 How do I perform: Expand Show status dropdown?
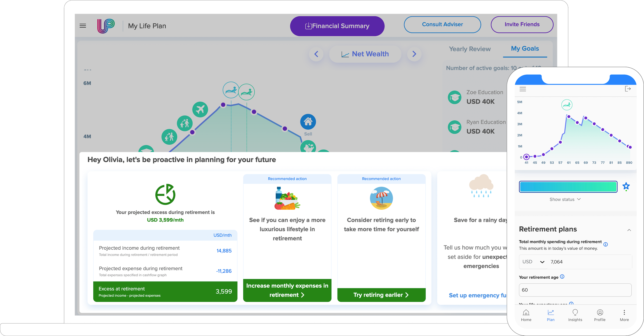coord(565,199)
